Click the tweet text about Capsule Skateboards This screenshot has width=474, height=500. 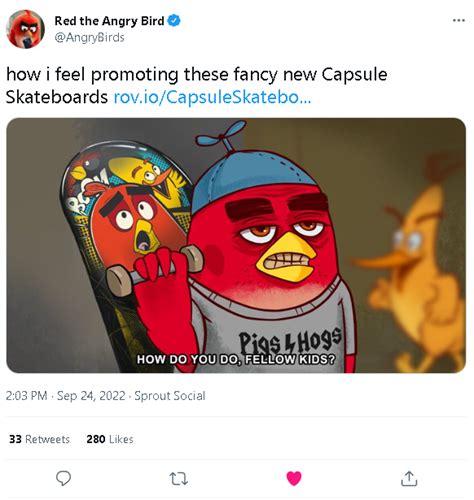pos(196,86)
